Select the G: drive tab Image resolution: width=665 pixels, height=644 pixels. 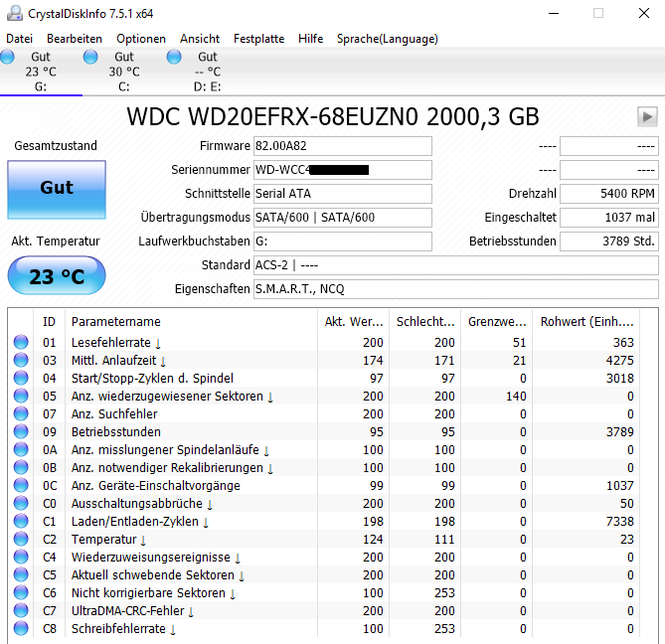[41, 72]
